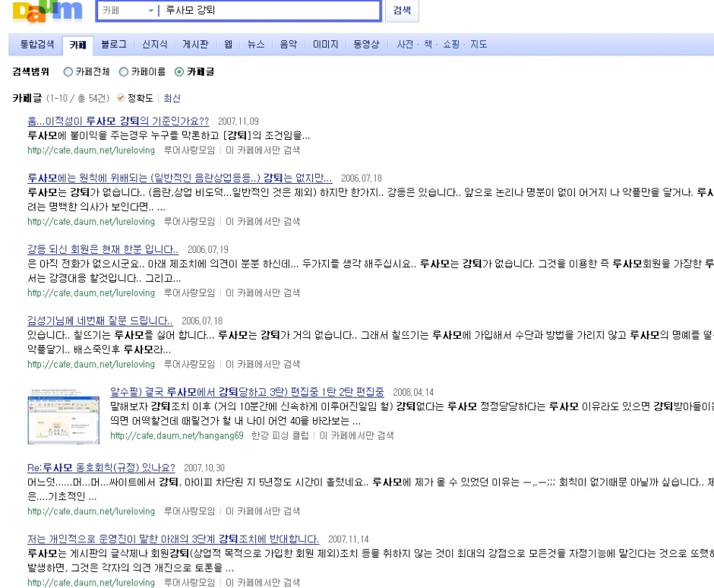Open result 저는 개인적으로 운영진이 말한 3단계 강퇴조치에 반대합니다

[173, 539]
